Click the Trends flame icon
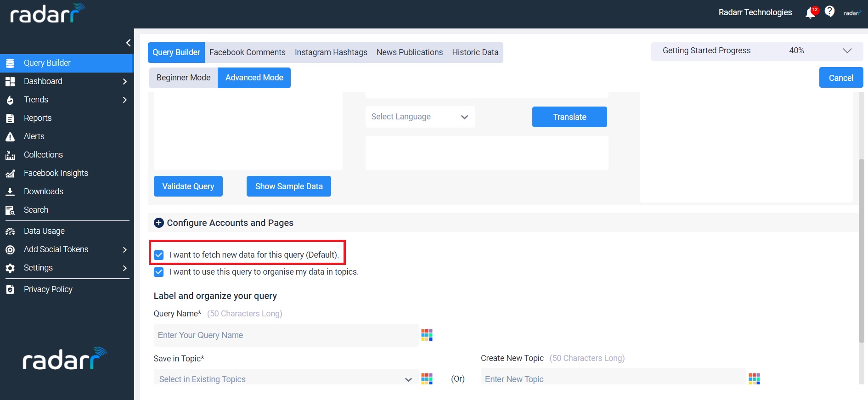Screen dimensions: 868x400 coord(10,100)
